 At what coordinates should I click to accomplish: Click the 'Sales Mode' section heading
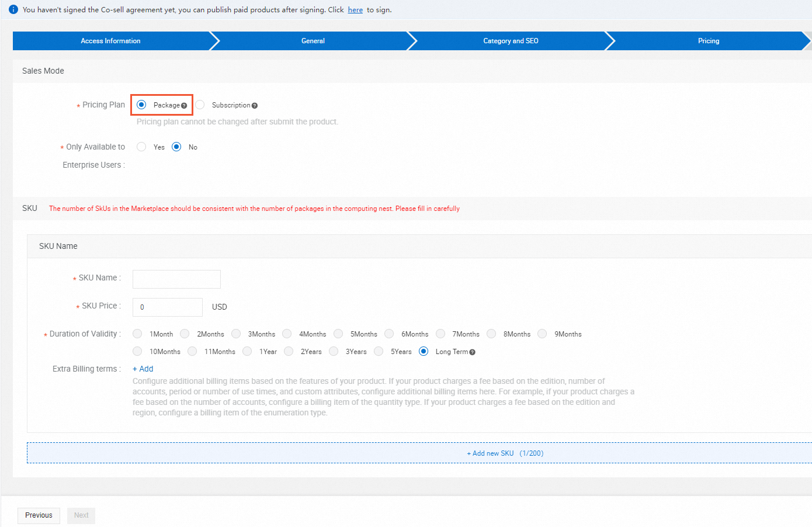pos(43,71)
